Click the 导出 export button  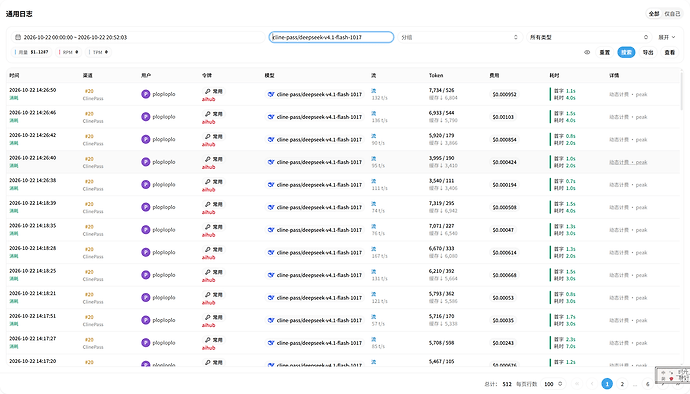648,52
